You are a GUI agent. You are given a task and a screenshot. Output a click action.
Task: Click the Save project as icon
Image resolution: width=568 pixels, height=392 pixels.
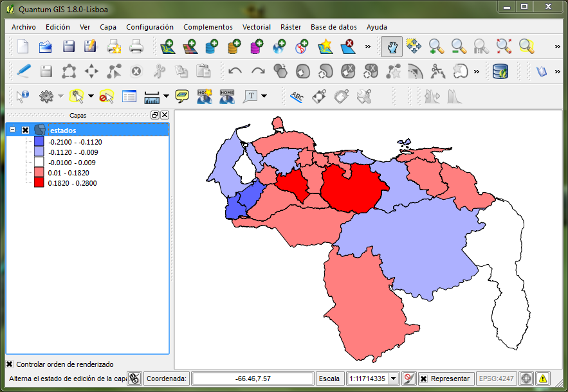[91, 47]
